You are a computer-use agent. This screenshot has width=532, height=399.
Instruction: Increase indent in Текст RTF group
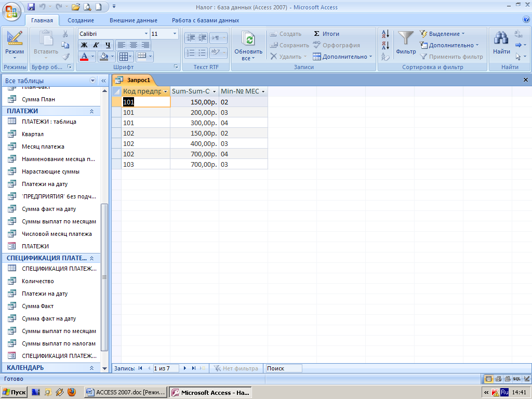click(x=202, y=37)
